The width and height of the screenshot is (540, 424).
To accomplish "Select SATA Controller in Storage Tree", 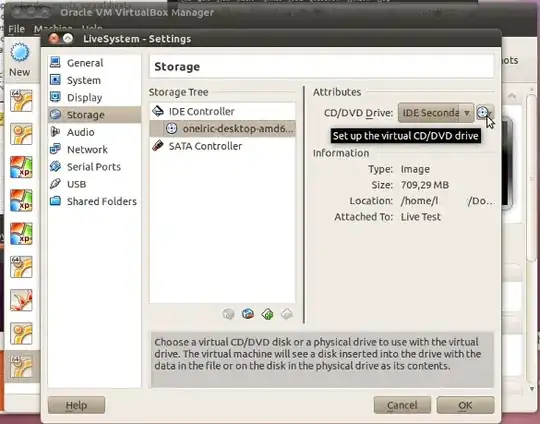I will [222, 146].
